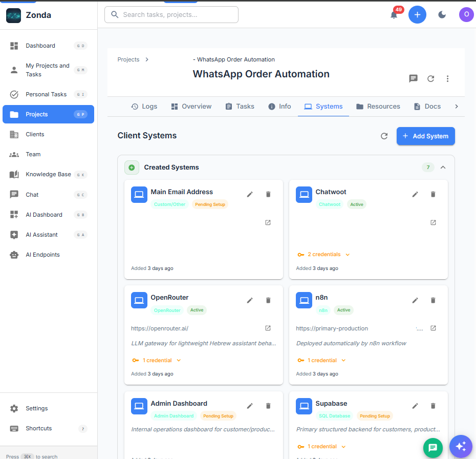Viewport: 476px width, 459px height.
Task: Click https://openrouter.ai/ URL text
Action: [x=160, y=328]
